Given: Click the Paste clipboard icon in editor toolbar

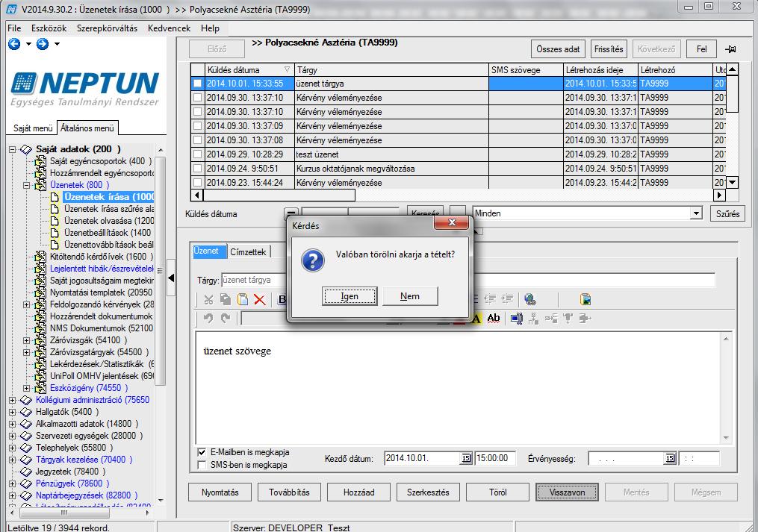Looking at the screenshot, I should point(242,300).
